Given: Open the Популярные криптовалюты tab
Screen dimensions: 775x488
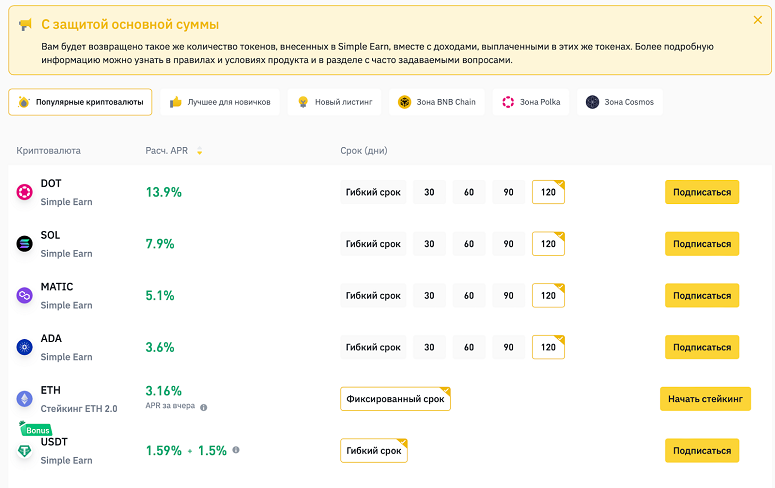Looking at the screenshot, I should [x=80, y=102].
